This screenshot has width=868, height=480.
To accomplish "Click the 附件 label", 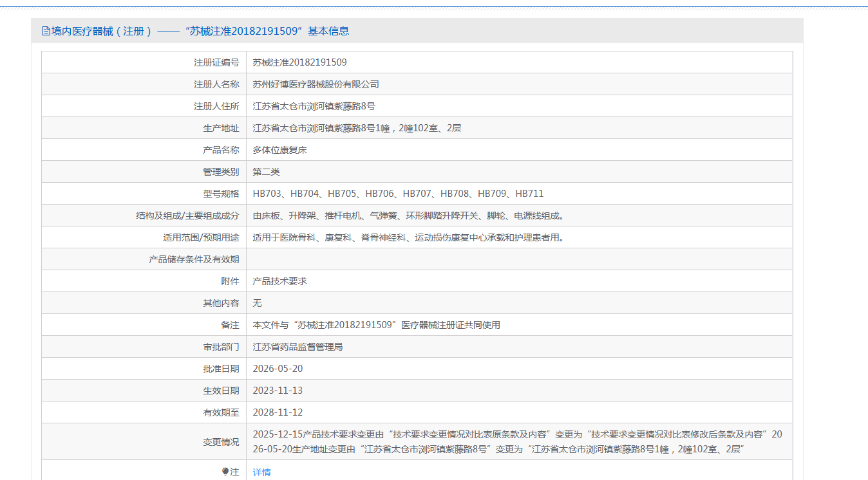I will 231,281.
